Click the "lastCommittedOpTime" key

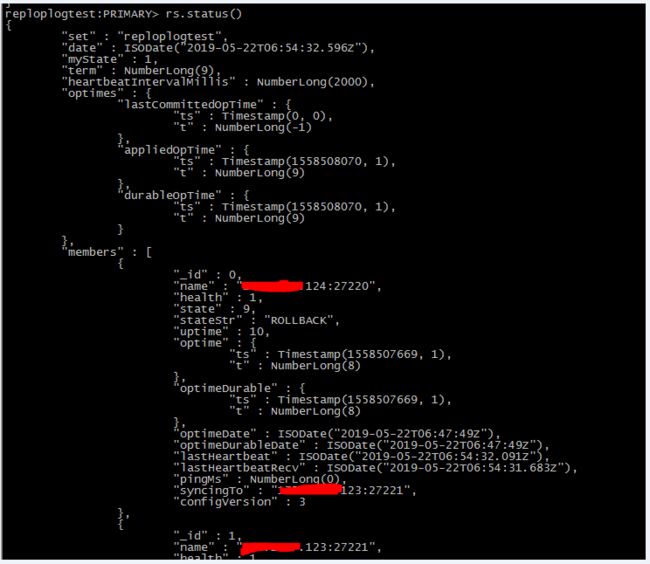click(x=190, y=104)
